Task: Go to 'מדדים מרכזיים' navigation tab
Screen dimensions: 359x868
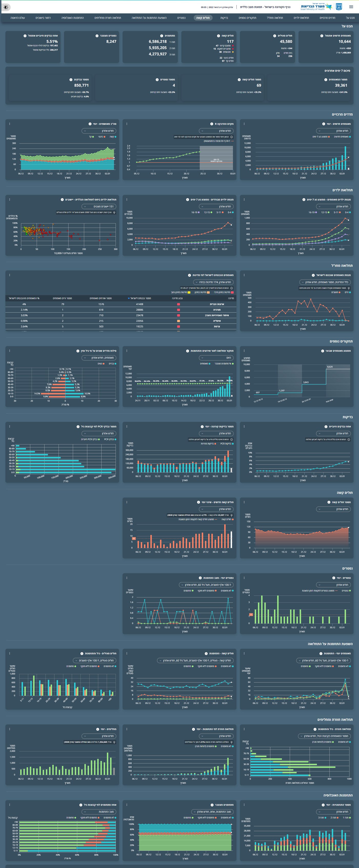Action: point(327,18)
